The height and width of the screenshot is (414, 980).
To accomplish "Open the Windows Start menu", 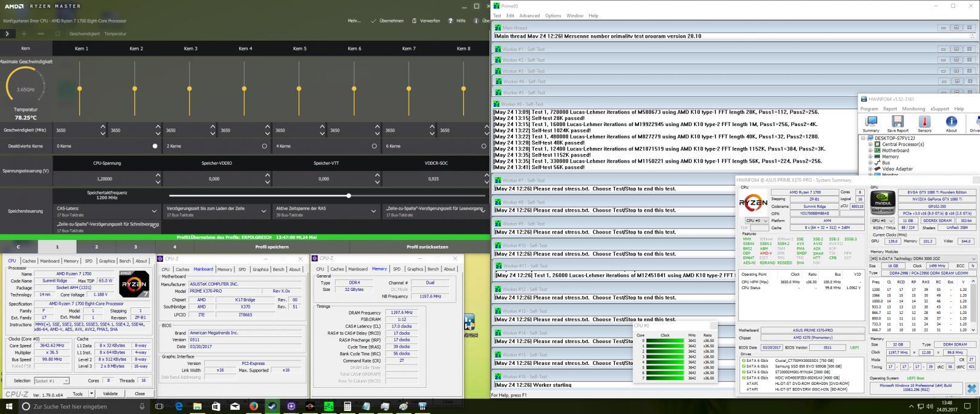I will click(x=10, y=406).
